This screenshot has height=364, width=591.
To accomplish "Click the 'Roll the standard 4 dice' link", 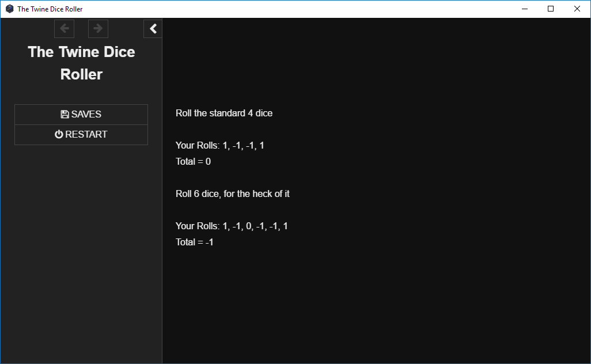I will pos(224,113).
